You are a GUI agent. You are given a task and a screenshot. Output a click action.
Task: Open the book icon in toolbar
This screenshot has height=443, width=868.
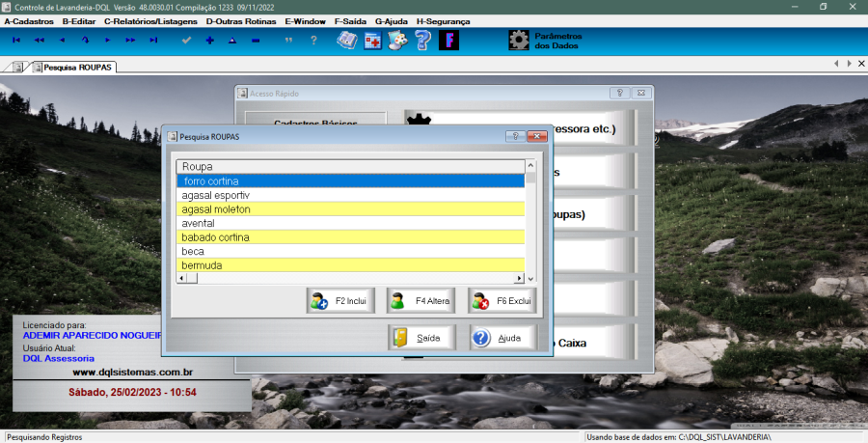pos(346,41)
